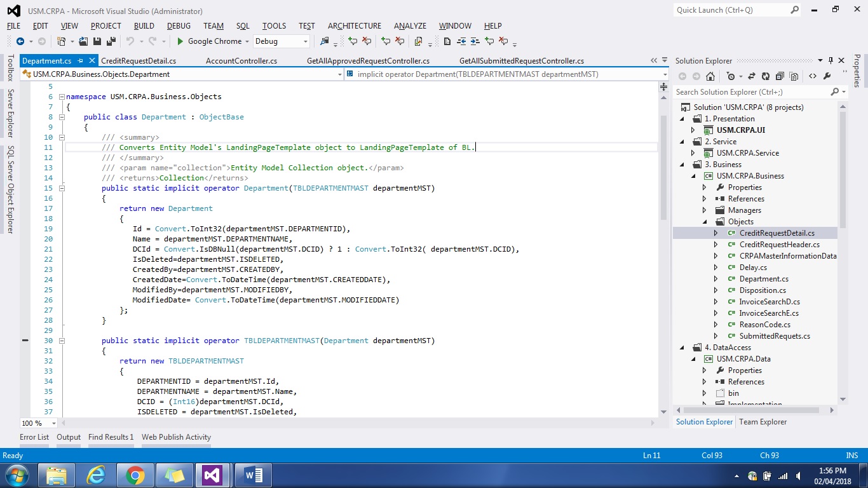Screen dimensions: 868x488
Task: Toggle auto-hide pin on Solution Explorer panel
Action: 830,61
